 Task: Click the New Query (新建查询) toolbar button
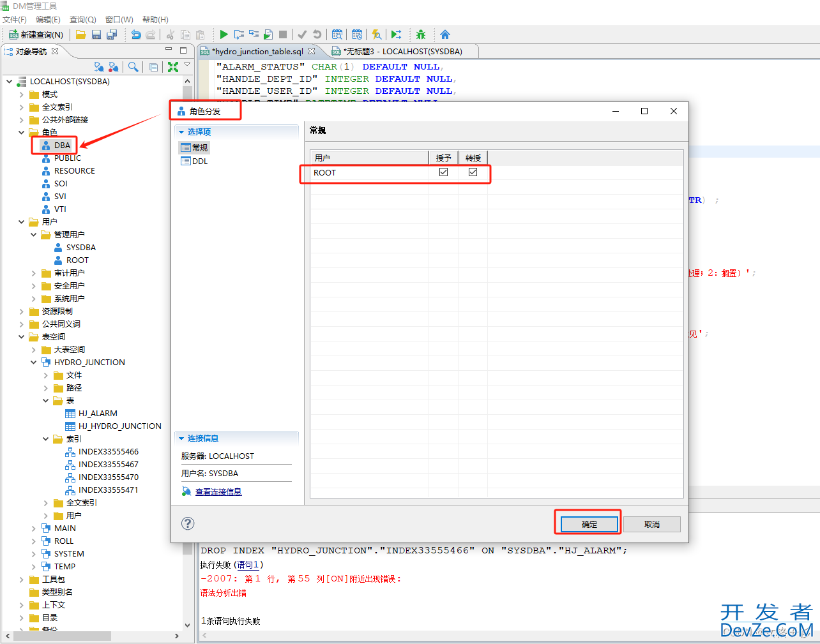click(36, 34)
